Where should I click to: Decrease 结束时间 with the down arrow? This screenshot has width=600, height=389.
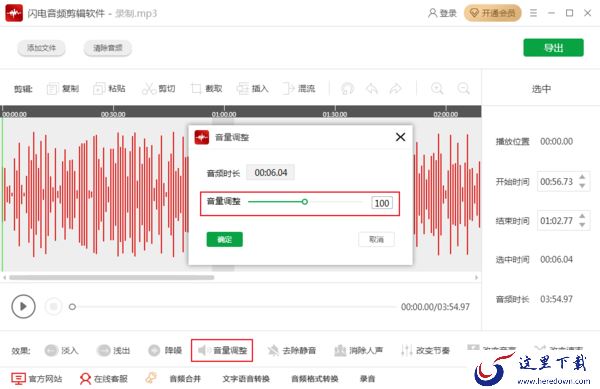(x=582, y=225)
